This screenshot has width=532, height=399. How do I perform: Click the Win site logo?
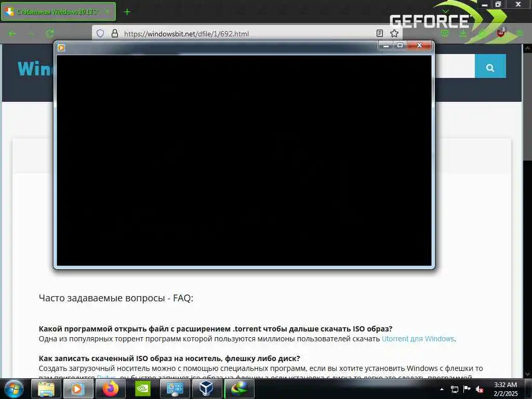coord(36,68)
